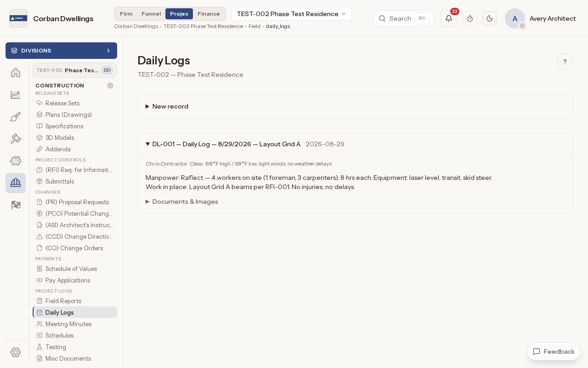Open the Feedback button
Screen dimensions: 588x368
tap(554, 351)
